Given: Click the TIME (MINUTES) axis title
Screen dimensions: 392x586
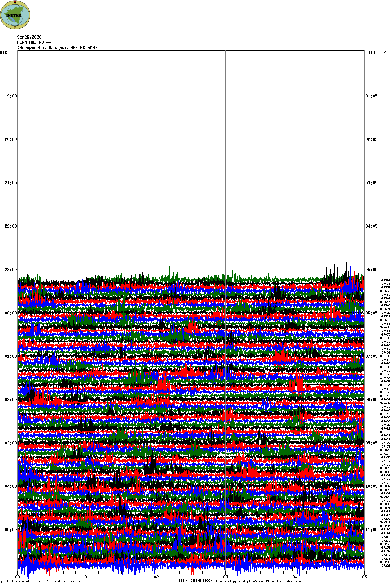Looking at the screenshot, I should tap(195, 581).
